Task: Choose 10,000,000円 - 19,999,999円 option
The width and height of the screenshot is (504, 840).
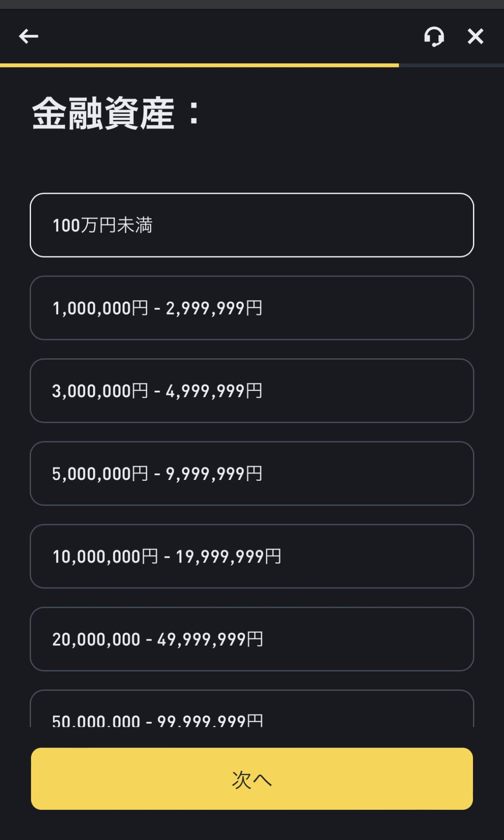Action: pyautogui.click(x=252, y=556)
